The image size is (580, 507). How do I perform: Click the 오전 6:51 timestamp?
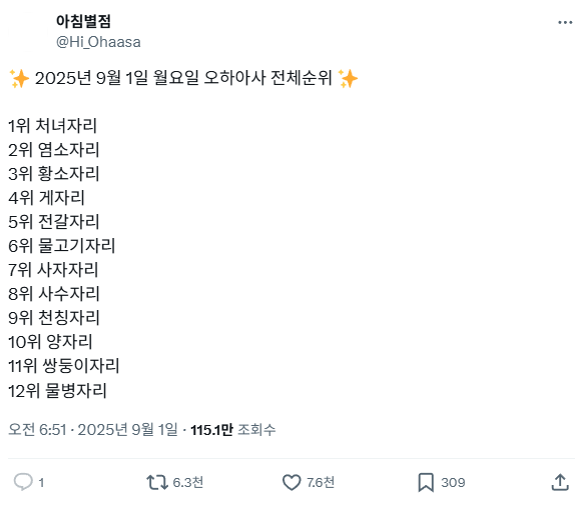[37, 430]
